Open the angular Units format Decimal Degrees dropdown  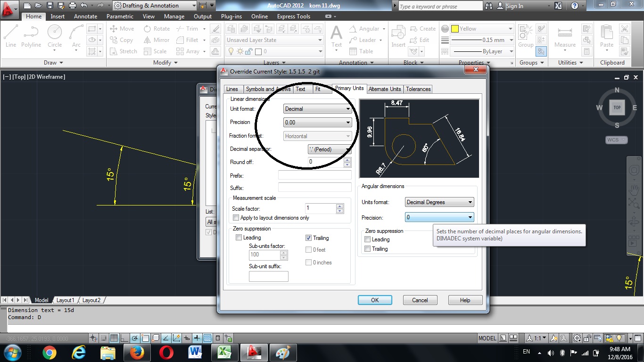point(439,202)
